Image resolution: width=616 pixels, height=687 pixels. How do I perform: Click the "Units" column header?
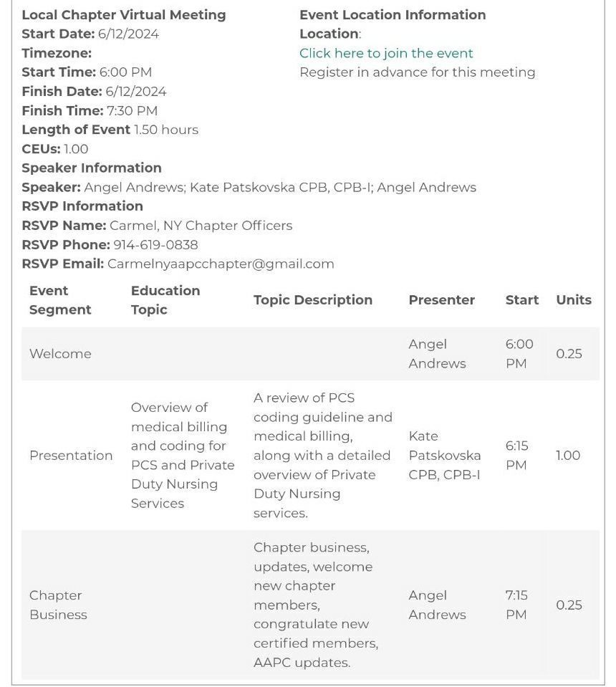point(574,300)
